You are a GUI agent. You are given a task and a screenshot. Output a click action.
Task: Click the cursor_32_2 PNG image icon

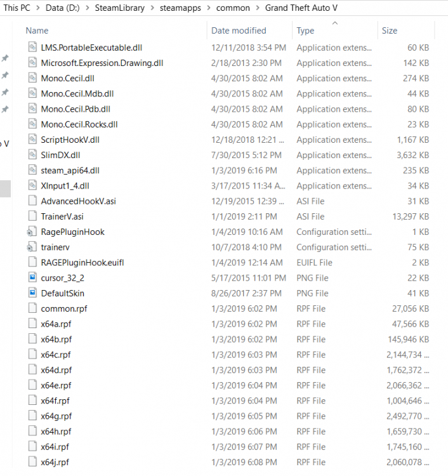(x=32, y=277)
